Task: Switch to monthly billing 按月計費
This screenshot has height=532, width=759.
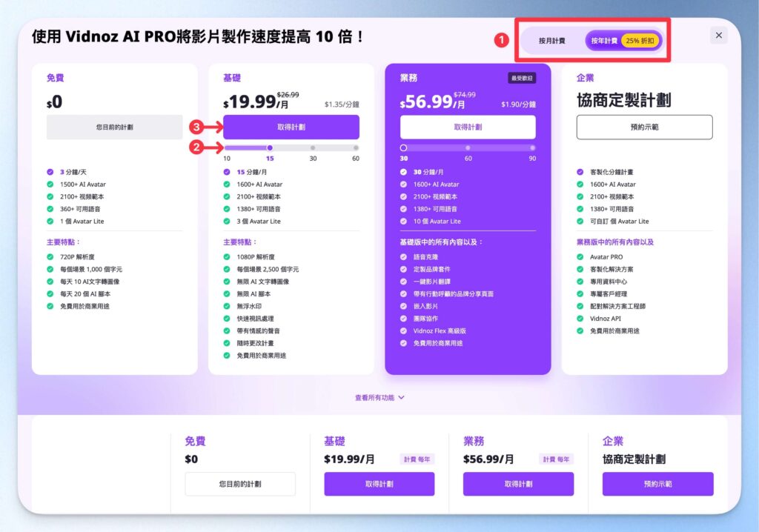Action: pos(551,41)
